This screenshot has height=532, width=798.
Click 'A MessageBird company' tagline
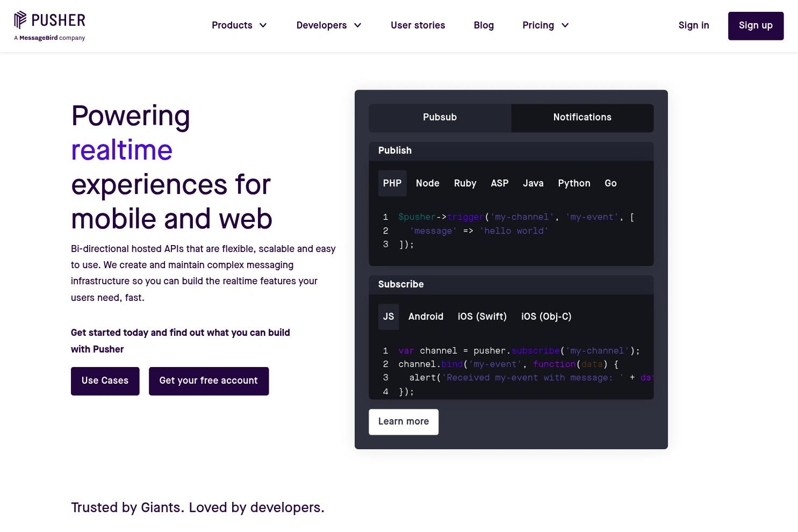point(49,38)
